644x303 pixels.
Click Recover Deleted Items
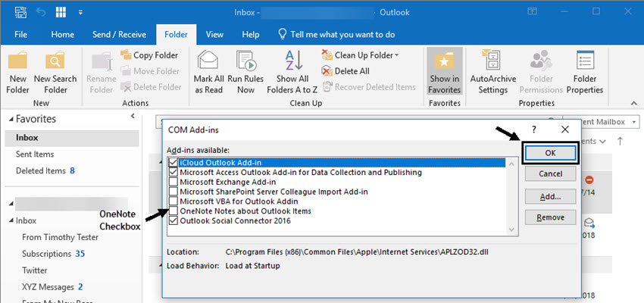click(369, 87)
